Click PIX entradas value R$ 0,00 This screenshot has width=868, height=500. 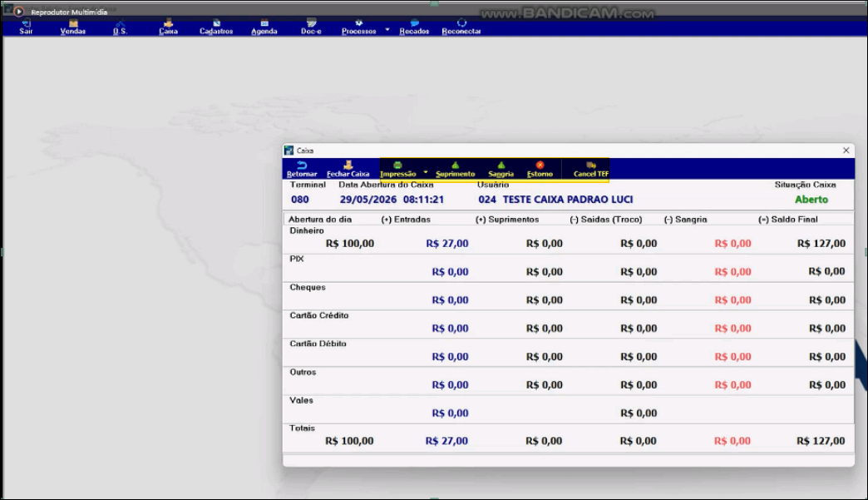[450, 271]
